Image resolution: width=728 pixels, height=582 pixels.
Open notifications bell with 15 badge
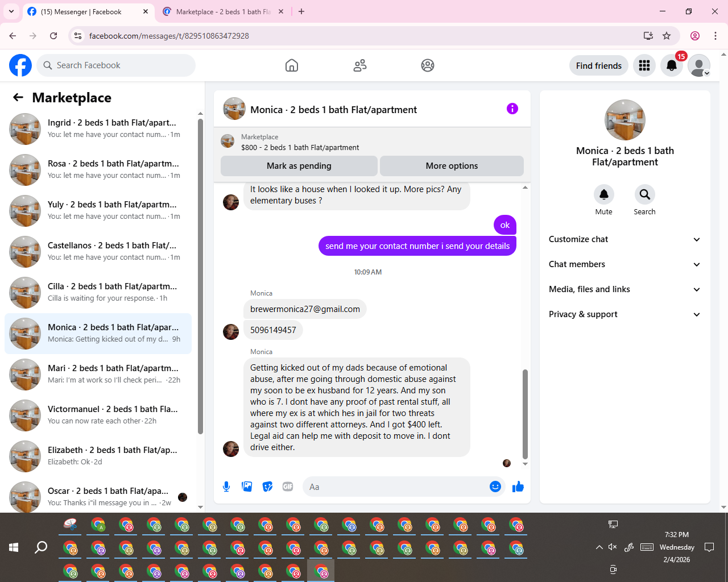tap(672, 65)
